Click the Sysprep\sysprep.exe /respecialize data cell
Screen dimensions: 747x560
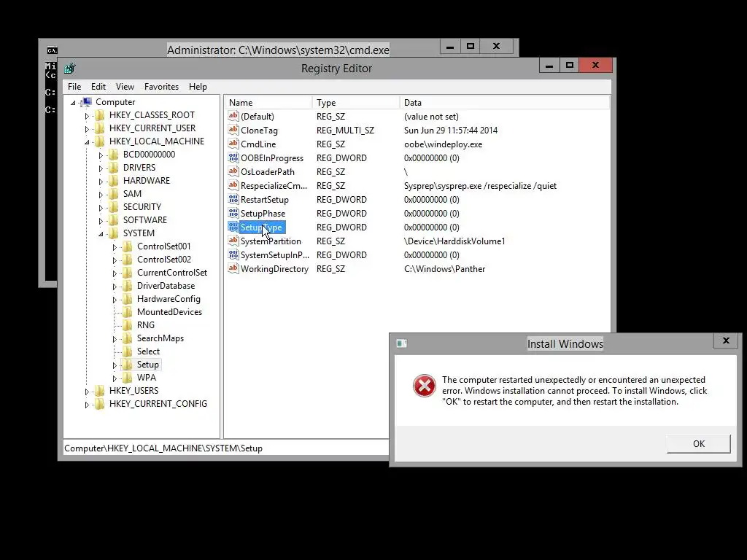tap(480, 186)
